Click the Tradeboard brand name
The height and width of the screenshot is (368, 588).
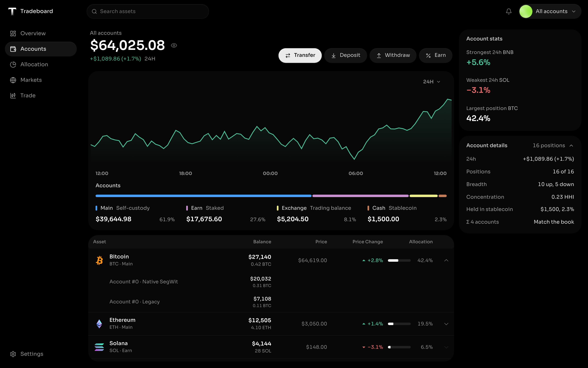pos(37,11)
